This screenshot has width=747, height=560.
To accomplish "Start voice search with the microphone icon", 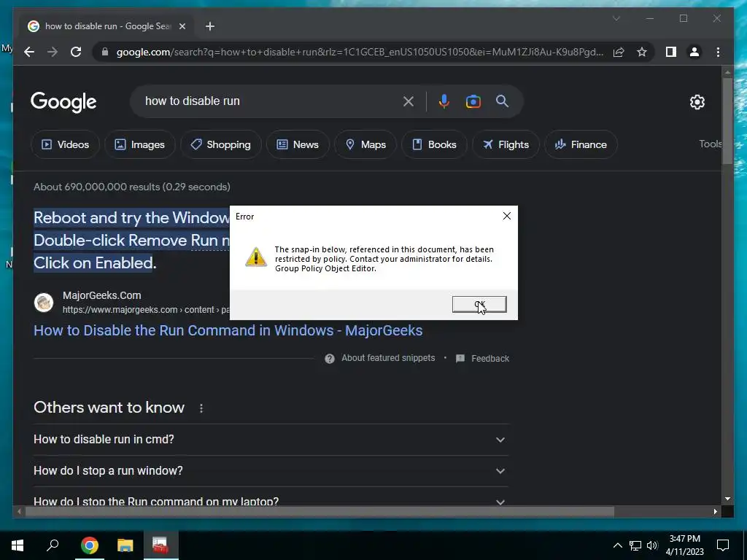I will pyautogui.click(x=444, y=101).
